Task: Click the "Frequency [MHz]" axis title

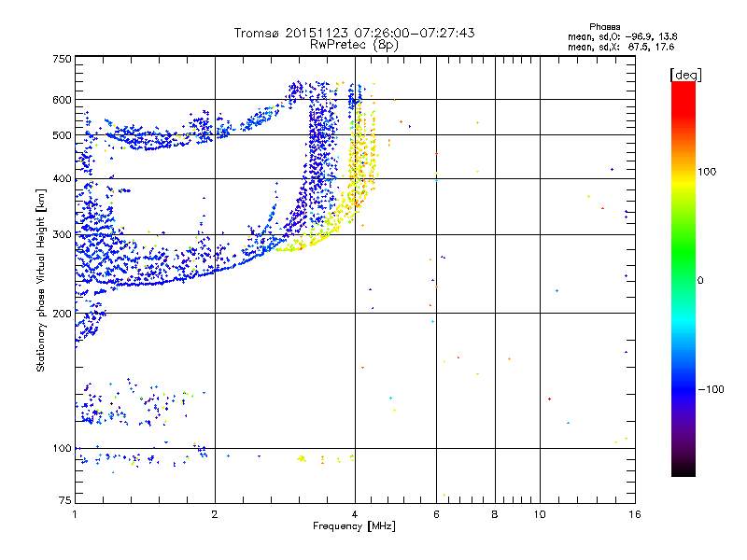Action: point(354,526)
